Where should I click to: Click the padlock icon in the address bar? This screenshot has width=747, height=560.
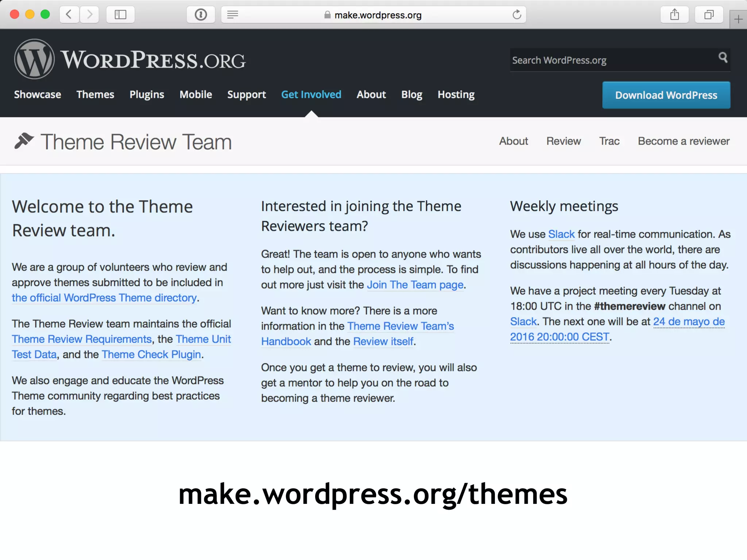327,15
